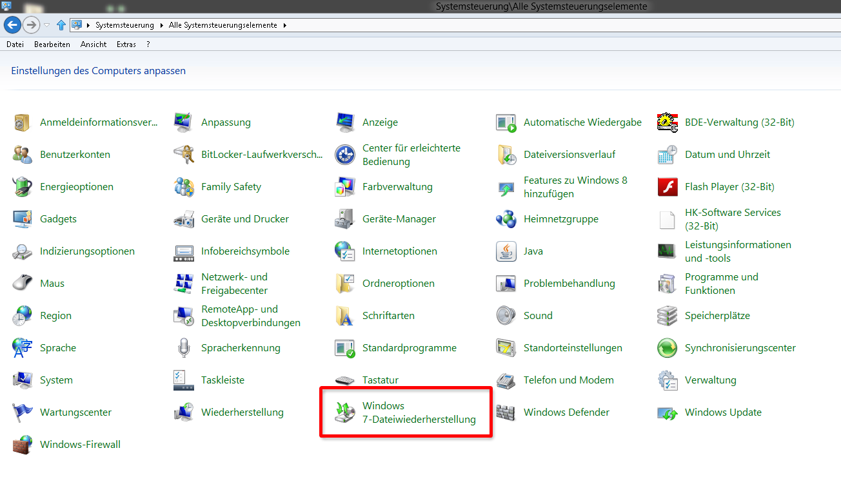Open the Region globe clock icon
This screenshot has width=841, height=504.
coord(23,316)
